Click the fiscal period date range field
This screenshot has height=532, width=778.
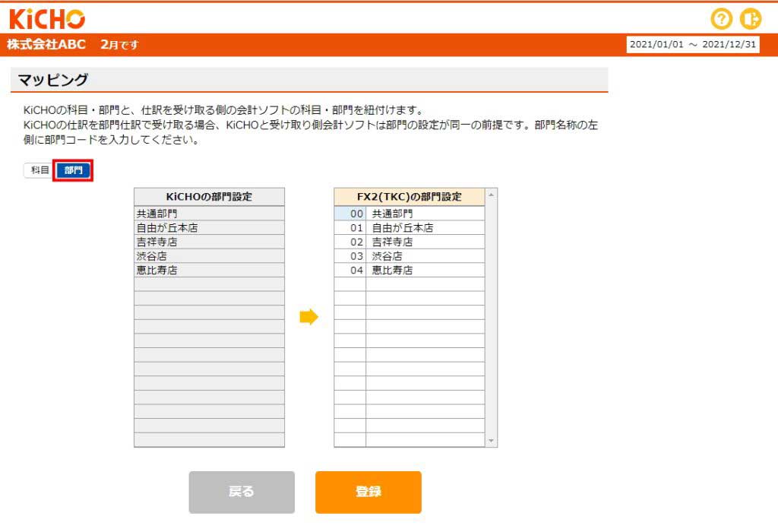pyautogui.click(x=693, y=44)
